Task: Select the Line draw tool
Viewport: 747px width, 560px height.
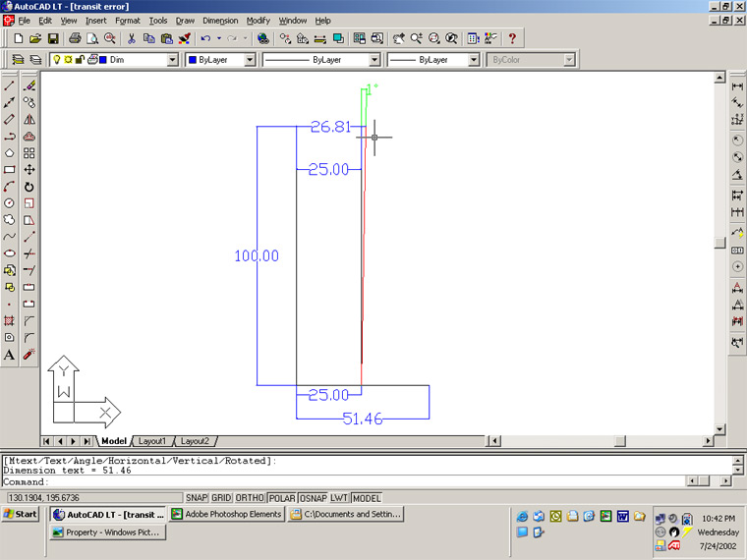Action: click(10, 85)
